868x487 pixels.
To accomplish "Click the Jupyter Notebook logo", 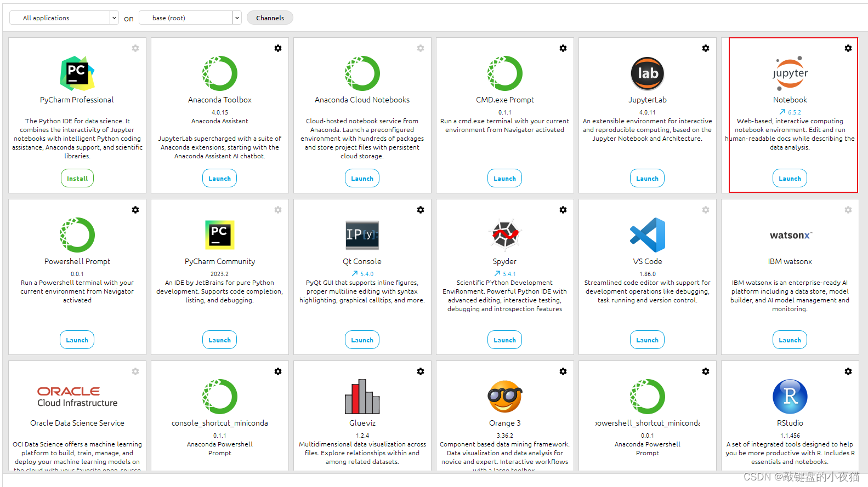I will click(790, 73).
